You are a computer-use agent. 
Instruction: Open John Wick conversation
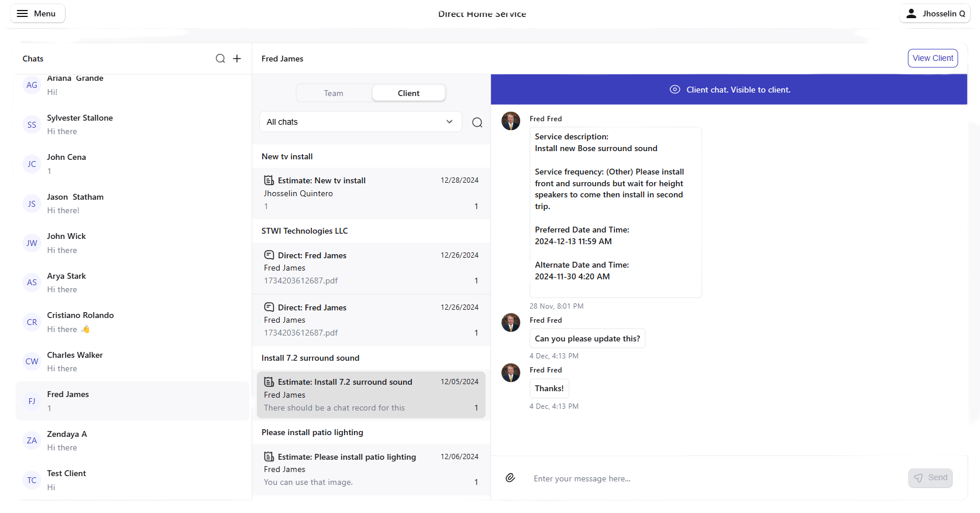(x=132, y=243)
